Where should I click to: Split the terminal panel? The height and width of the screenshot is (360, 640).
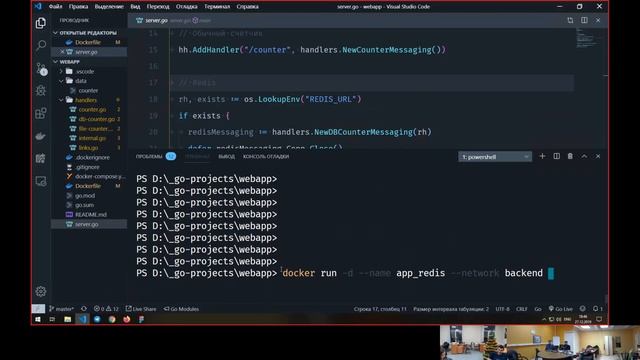(x=556, y=156)
